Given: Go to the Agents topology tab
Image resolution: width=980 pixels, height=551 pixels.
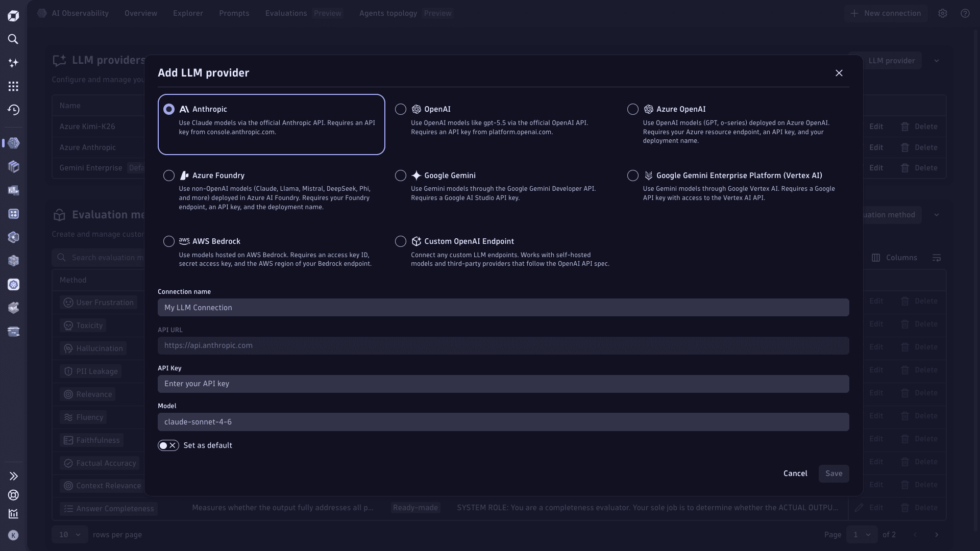Looking at the screenshot, I should point(388,13).
